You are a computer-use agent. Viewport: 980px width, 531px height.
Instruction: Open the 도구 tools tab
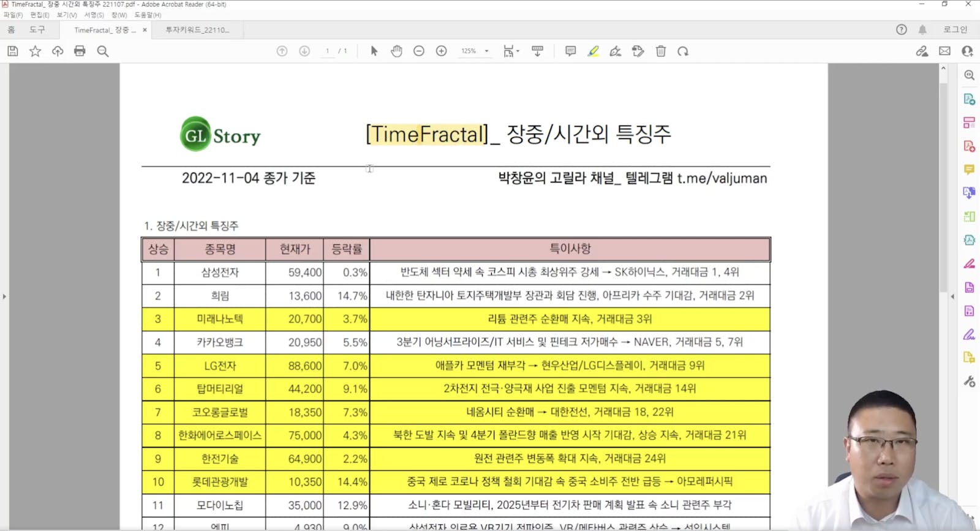click(x=37, y=29)
